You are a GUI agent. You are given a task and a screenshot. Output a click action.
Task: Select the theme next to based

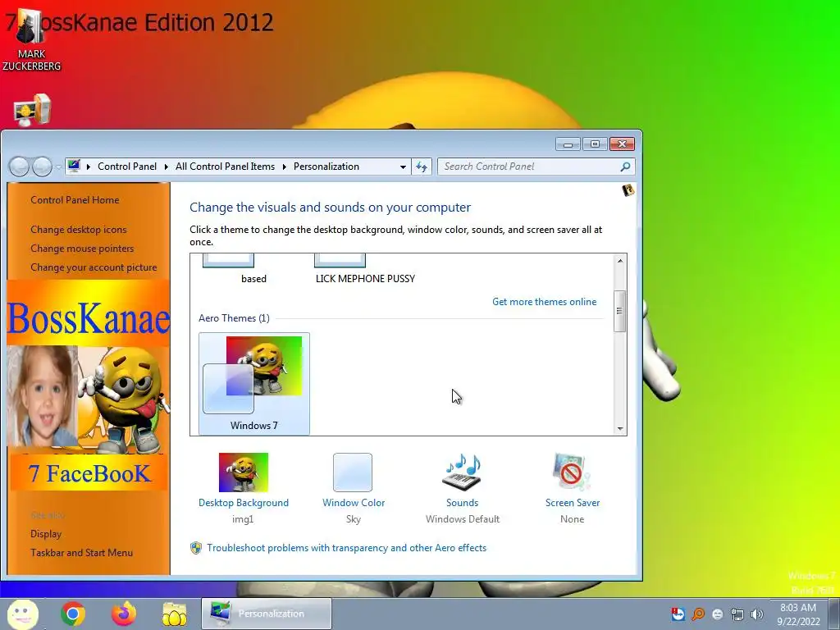pos(365,270)
